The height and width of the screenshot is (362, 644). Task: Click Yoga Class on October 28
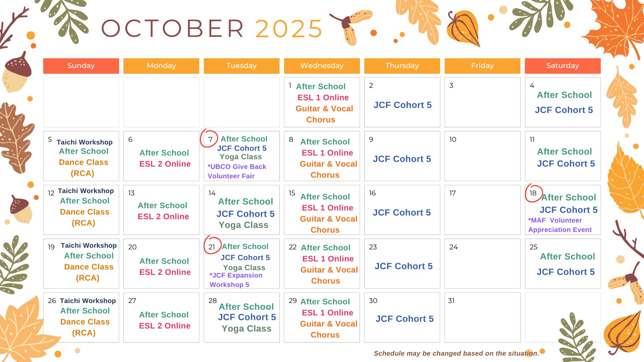click(246, 328)
